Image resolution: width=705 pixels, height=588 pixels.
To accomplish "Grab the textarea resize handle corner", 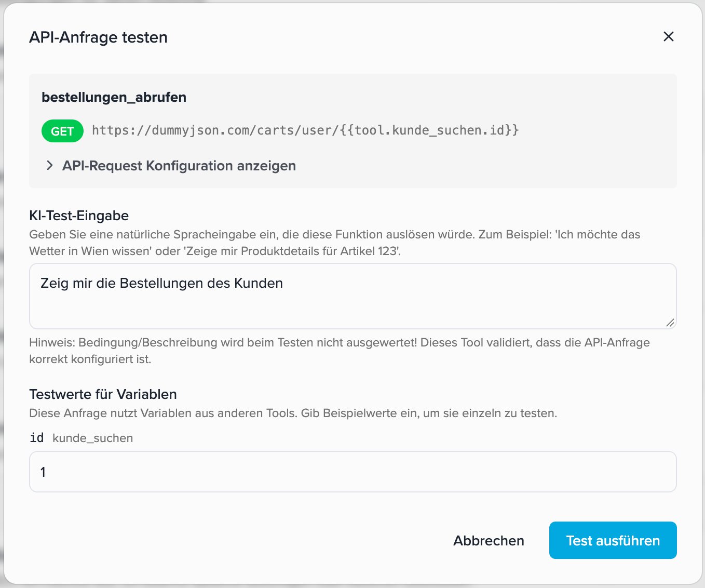I will click(x=670, y=323).
